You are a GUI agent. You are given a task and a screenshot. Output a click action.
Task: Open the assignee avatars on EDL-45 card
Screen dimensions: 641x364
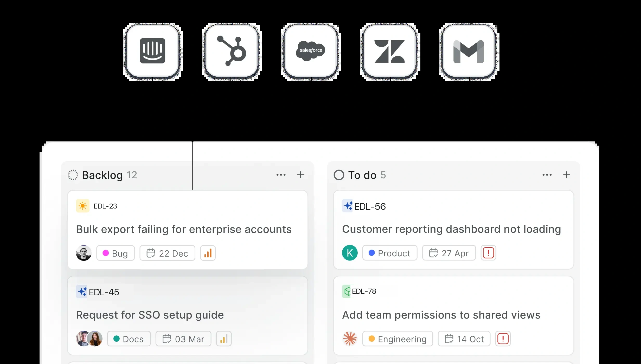(x=89, y=339)
